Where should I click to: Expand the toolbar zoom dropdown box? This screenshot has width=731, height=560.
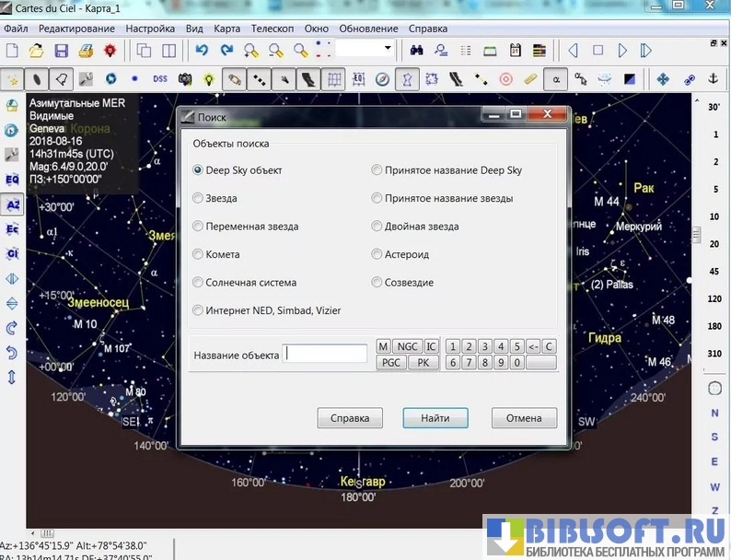388,49
